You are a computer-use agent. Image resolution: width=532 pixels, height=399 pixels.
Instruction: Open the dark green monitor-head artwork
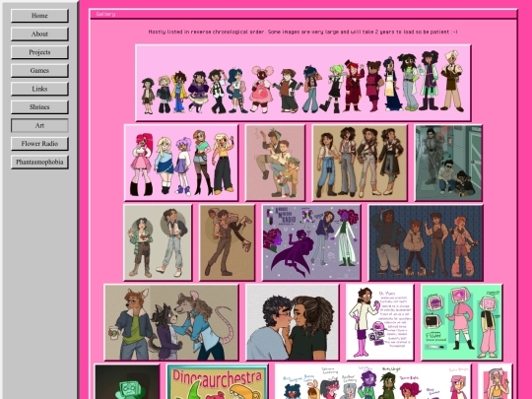coord(127,381)
